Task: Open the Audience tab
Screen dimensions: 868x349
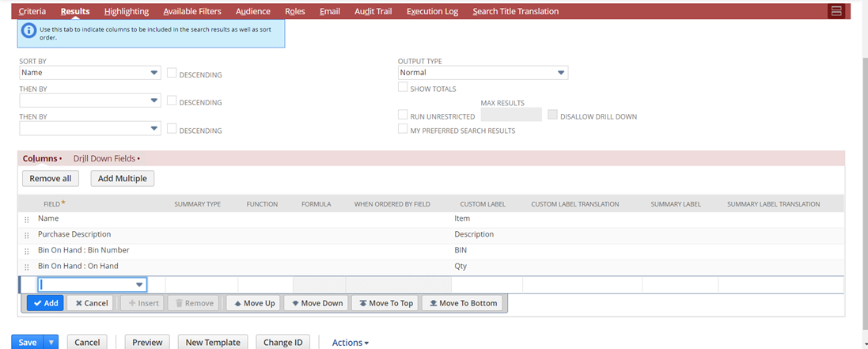Action: pyautogui.click(x=253, y=11)
